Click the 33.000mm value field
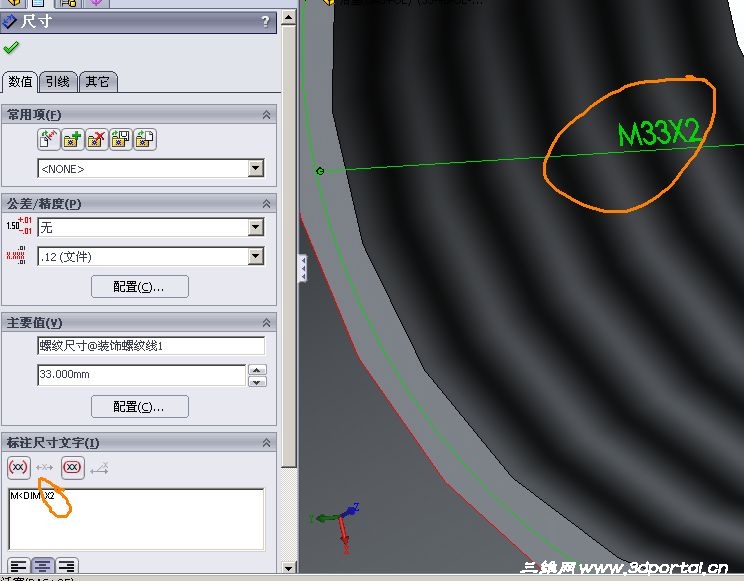The width and height of the screenshot is (744, 581). (141, 375)
